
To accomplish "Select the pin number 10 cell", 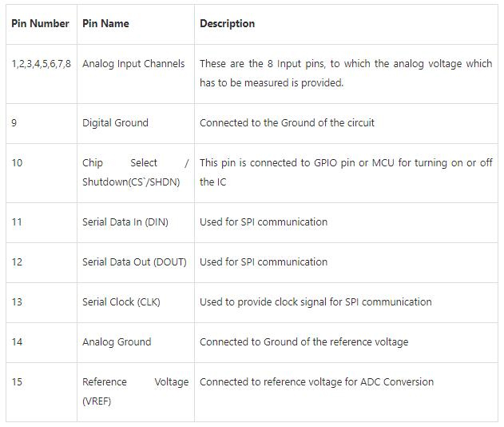I will (17, 162).
